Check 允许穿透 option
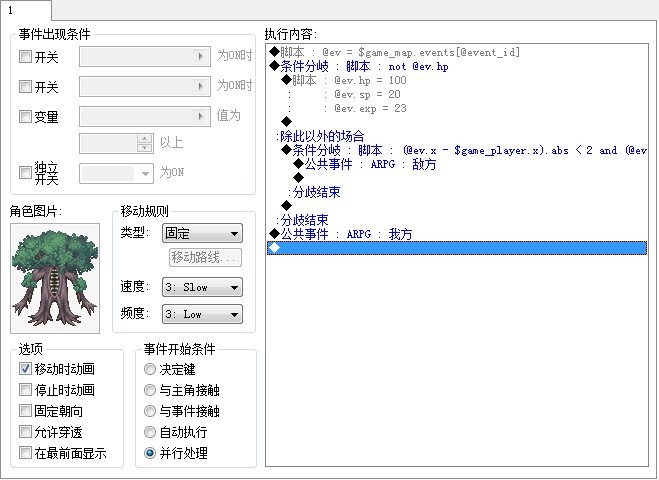The height and width of the screenshot is (480, 659). pyautogui.click(x=25, y=432)
